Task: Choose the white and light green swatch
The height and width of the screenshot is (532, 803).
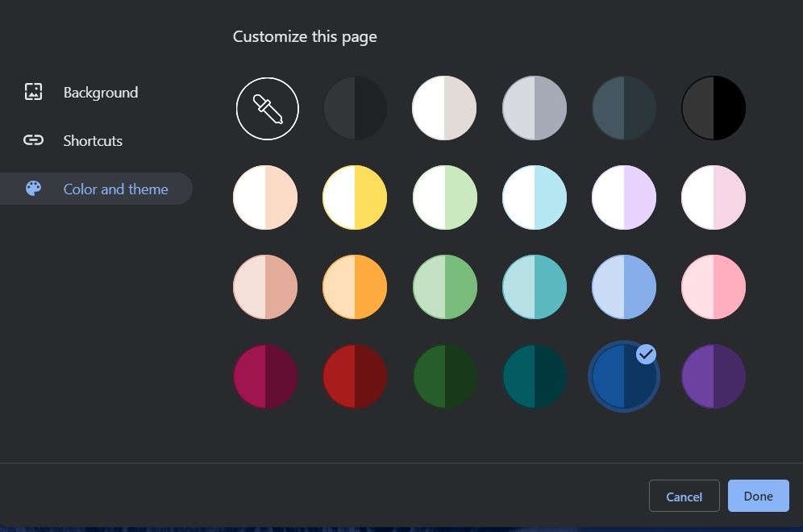Action: (x=444, y=197)
